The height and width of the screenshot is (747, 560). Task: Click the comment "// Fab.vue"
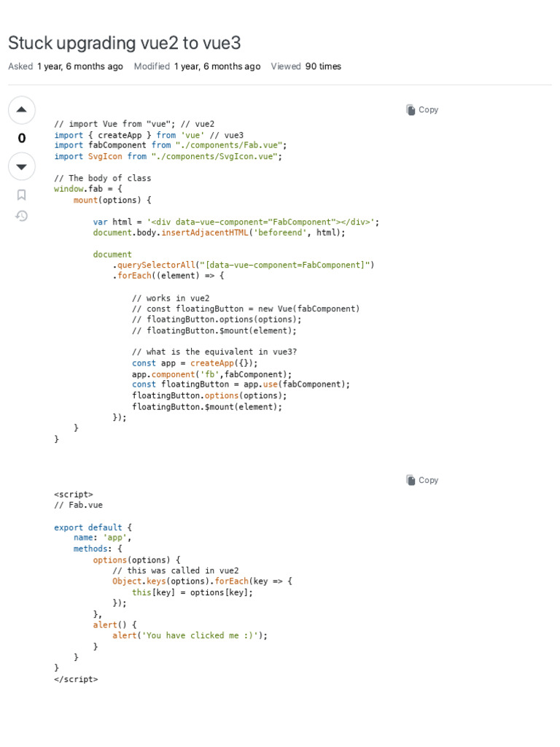78,505
